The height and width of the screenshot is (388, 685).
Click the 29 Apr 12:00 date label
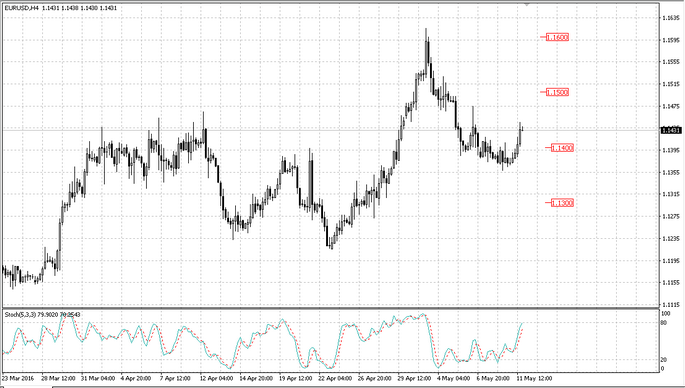pyautogui.click(x=415, y=378)
